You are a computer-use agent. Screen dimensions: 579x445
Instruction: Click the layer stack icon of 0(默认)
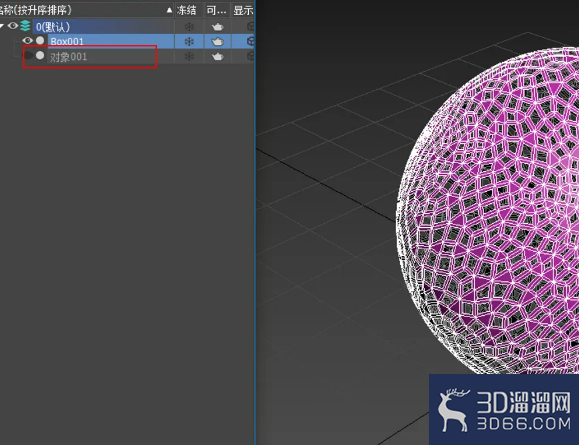(25, 26)
